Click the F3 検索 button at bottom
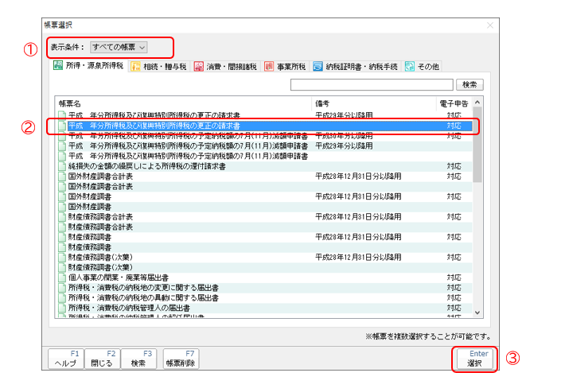The height and width of the screenshot is (392, 565). pyautogui.click(x=138, y=359)
